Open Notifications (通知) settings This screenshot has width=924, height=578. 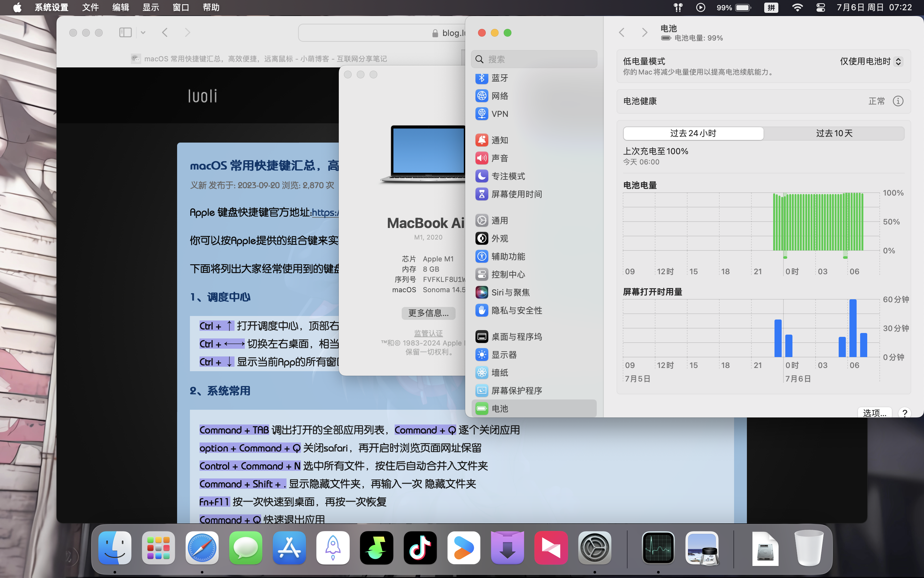[534, 140]
